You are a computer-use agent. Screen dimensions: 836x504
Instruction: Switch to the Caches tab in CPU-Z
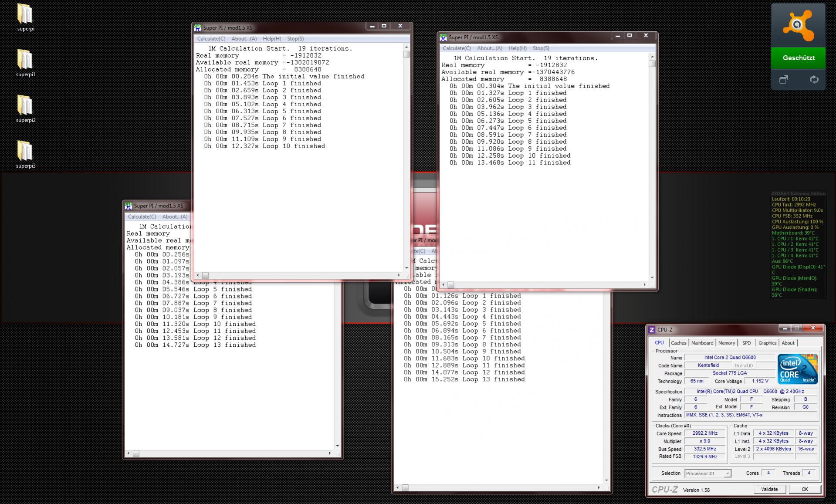pos(678,343)
